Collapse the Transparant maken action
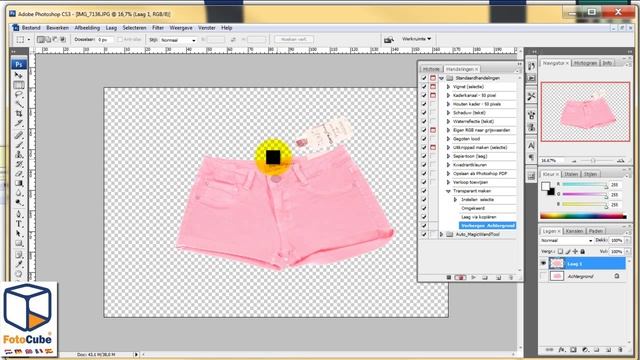This screenshot has height=360, width=640. pos(448,191)
